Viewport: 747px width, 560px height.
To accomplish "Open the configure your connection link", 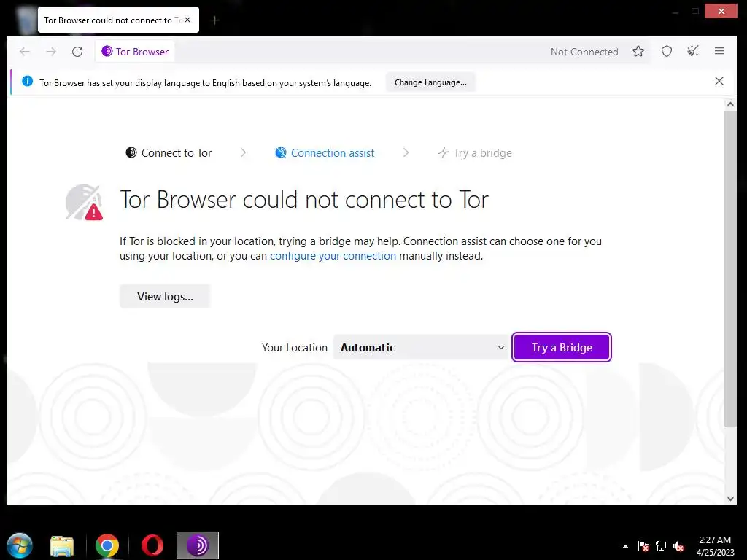I will 333,256.
